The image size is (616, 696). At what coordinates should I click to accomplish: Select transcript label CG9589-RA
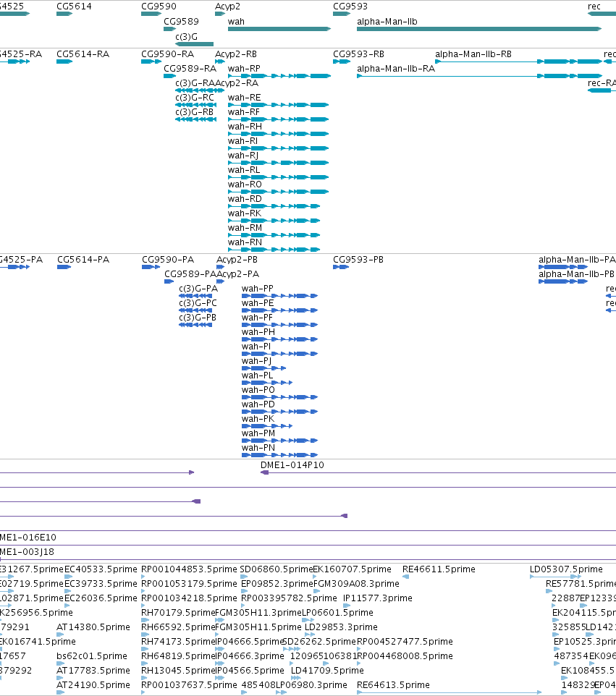point(190,69)
